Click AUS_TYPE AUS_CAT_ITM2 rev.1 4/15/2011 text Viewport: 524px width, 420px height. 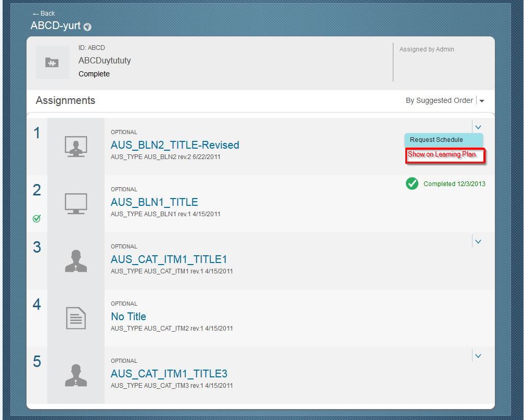click(172, 328)
